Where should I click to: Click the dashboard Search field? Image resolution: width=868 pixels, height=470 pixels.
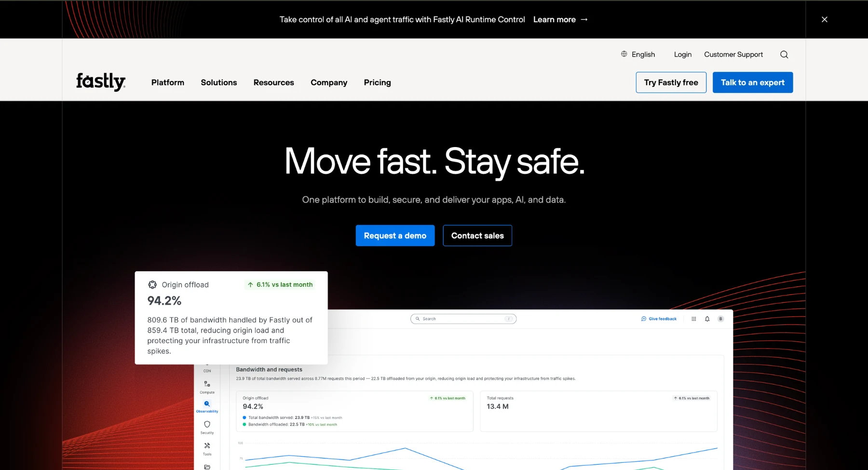coord(463,319)
